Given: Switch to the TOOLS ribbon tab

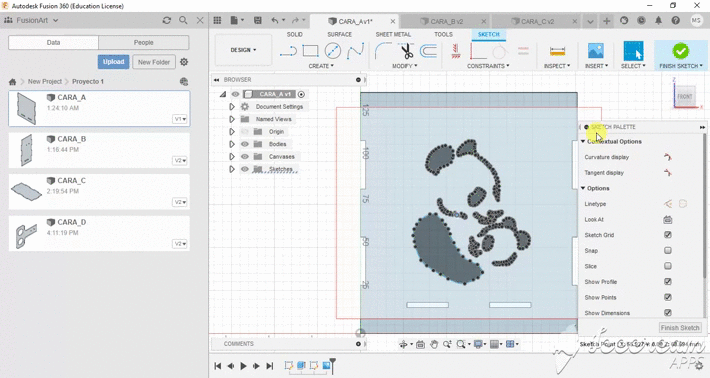Looking at the screenshot, I should [x=443, y=34].
